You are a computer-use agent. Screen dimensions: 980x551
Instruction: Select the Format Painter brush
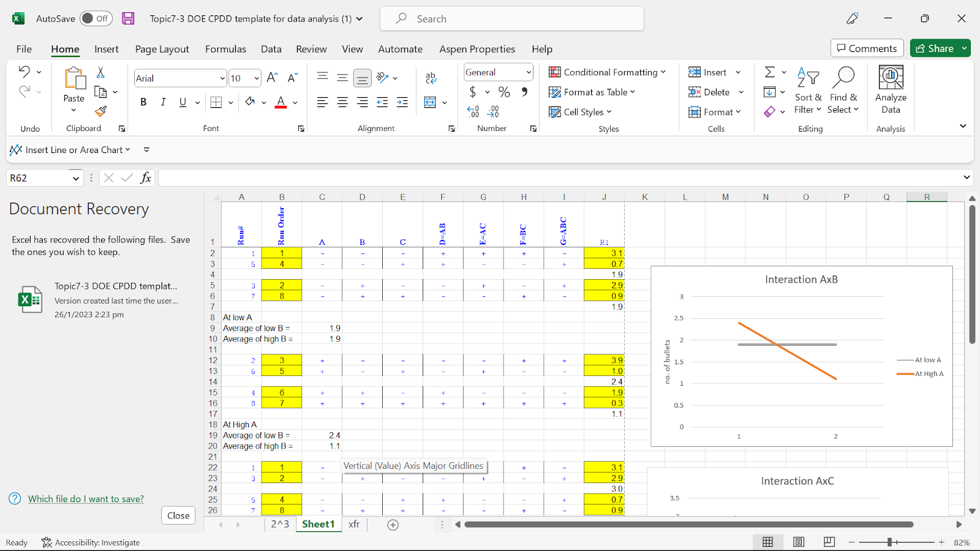tap(101, 111)
